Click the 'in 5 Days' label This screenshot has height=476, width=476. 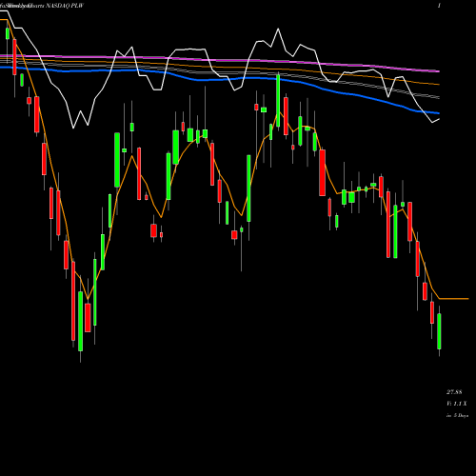pos(457,415)
